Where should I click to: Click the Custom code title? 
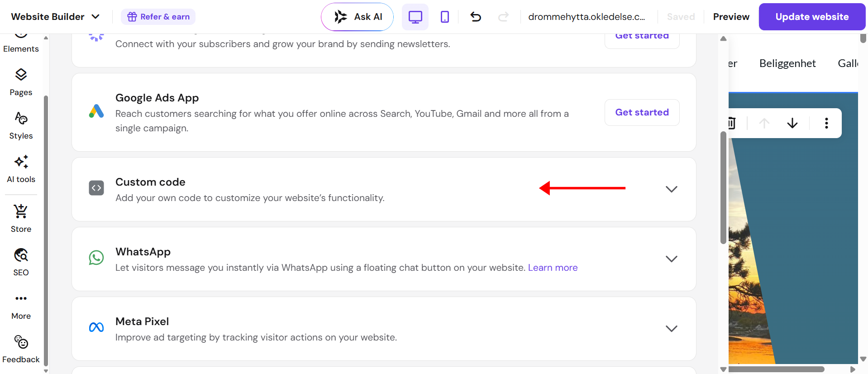point(150,182)
